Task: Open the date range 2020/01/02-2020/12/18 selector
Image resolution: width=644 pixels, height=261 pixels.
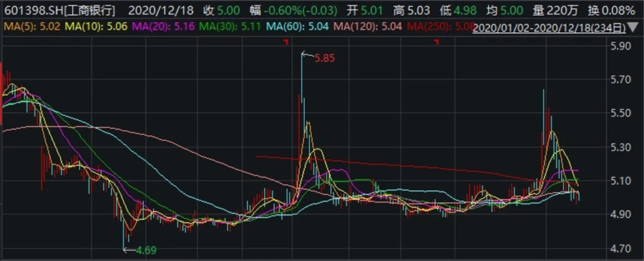Action: tap(550, 28)
